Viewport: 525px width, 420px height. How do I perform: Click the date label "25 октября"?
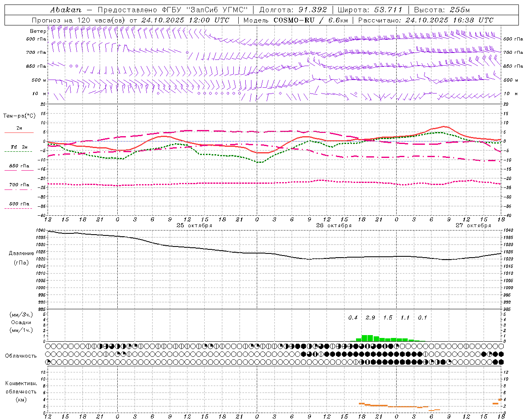pyautogui.click(x=194, y=226)
